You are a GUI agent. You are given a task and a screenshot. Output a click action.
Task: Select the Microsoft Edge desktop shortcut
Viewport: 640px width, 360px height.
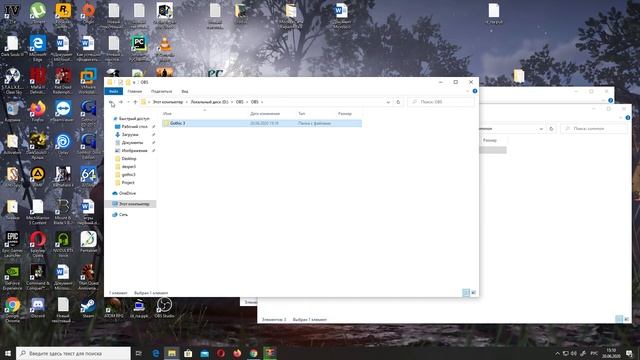38,48
